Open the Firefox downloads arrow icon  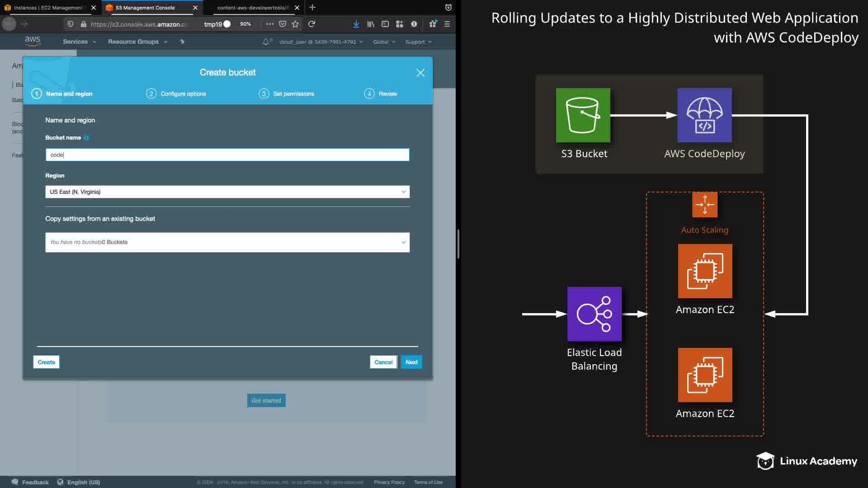pos(356,24)
